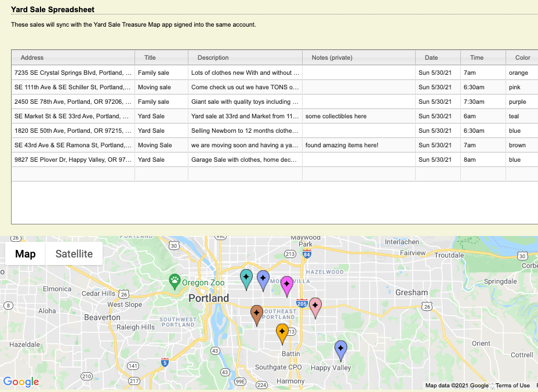Image resolution: width=538 pixels, height=392 pixels.
Task: Click the description starting Giant sale with quality toys
Action: point(245,101)
